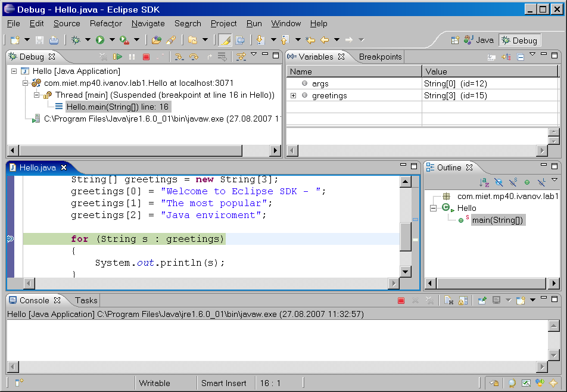Click the Use Step Filters icon
The image size is (567, 392).
pos(241,57)
